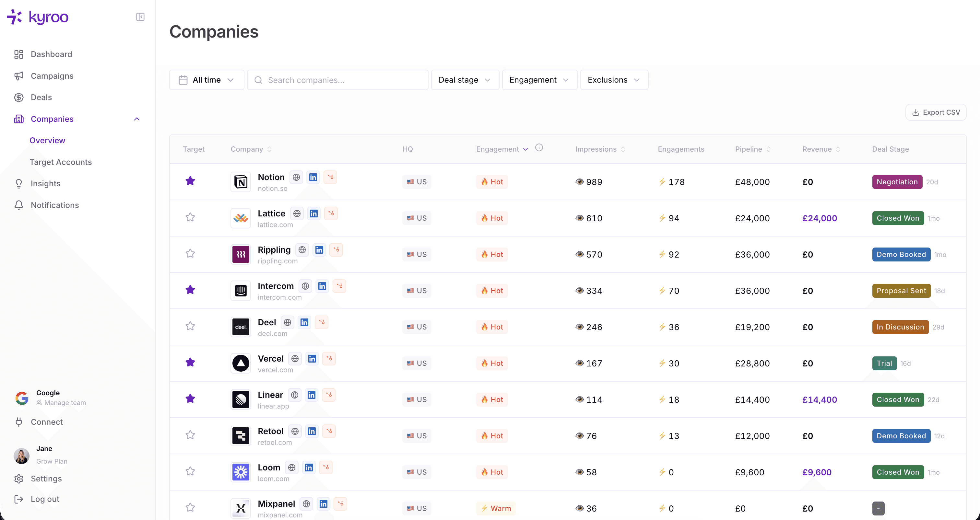Open Deel's website globe icon
The width and height of the screenshot is (980, 520).
287,322
